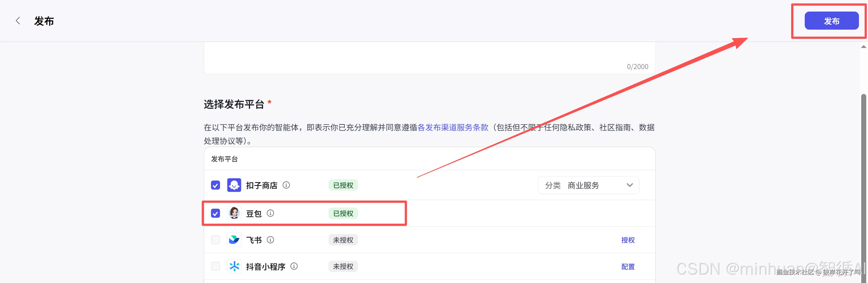
Task: Click the back arrow icon
Action: coord(18,21)
